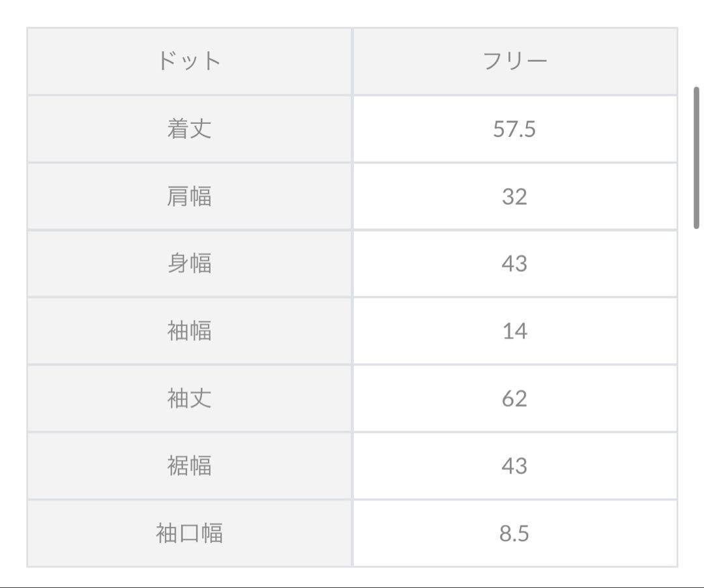This screenshot has width=704, height=588.
Task: Click the 57.5 length value
Action: click(x=515, y=129)
